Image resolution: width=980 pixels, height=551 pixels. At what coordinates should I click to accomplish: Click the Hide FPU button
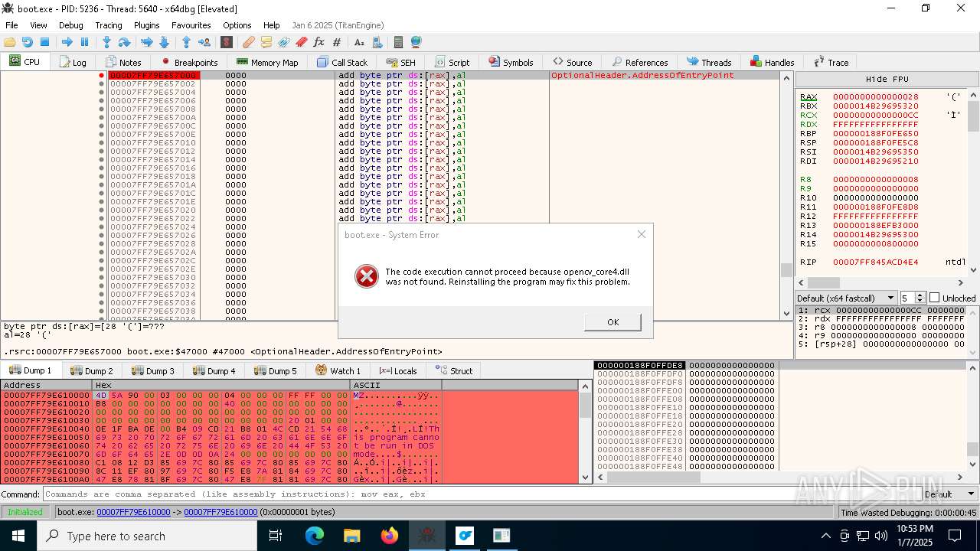pyautogui.click(x=887, y=79)
